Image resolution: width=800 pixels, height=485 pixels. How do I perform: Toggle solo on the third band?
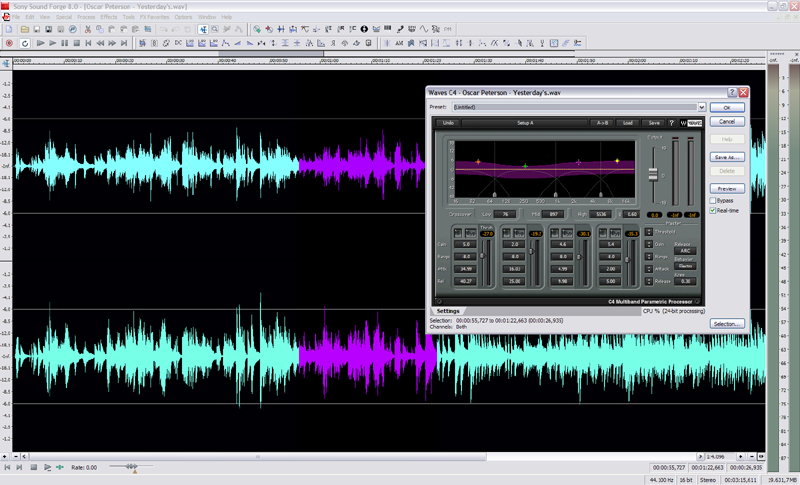point(555,234)
